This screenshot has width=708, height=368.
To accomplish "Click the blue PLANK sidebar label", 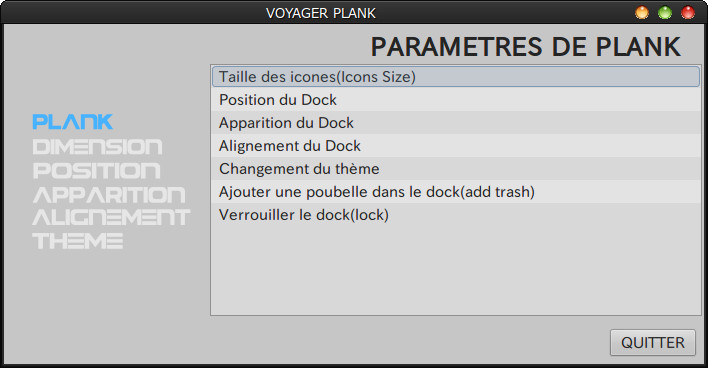I will [73, 122].
